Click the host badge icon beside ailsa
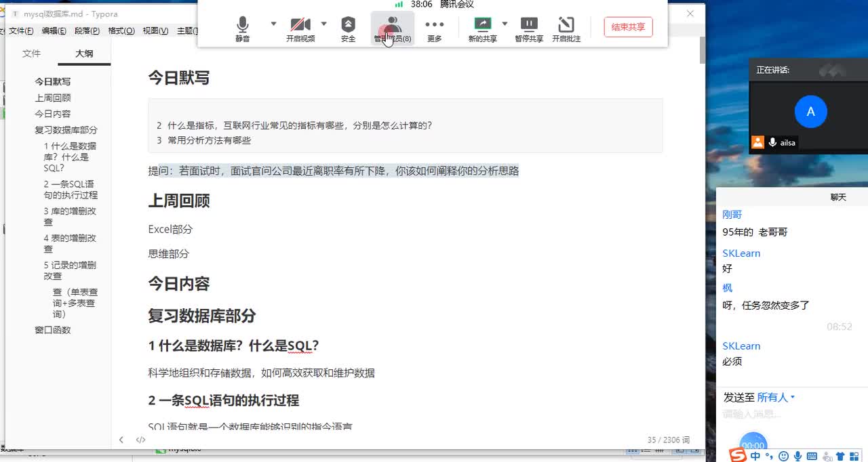This screenshot has height=462, width=868. pyautogui.click(x=757, y=142)
